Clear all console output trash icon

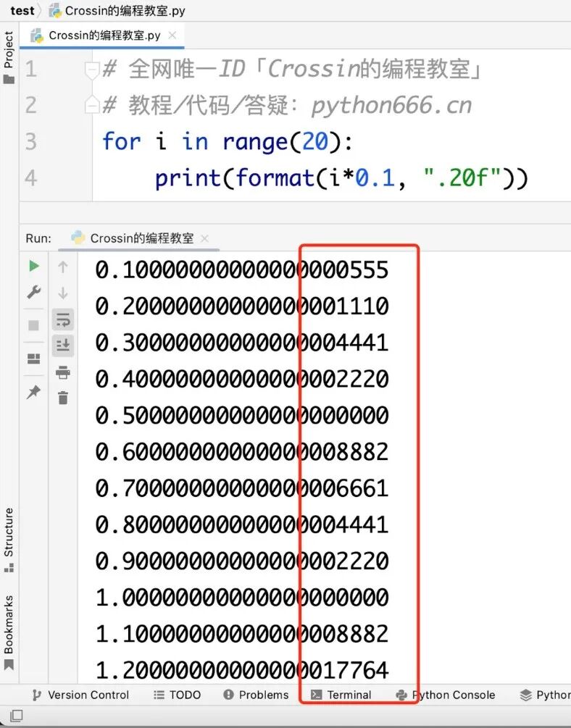(x=63, y=398)
